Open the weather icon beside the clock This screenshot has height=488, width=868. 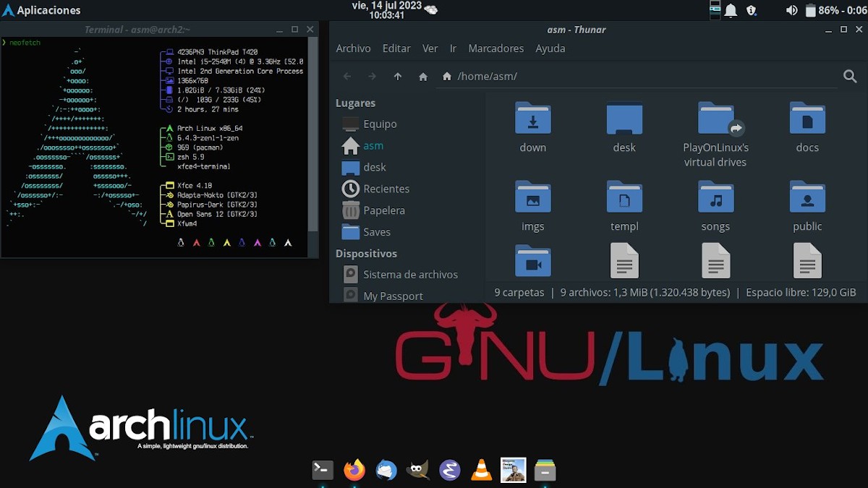[430, 9]
